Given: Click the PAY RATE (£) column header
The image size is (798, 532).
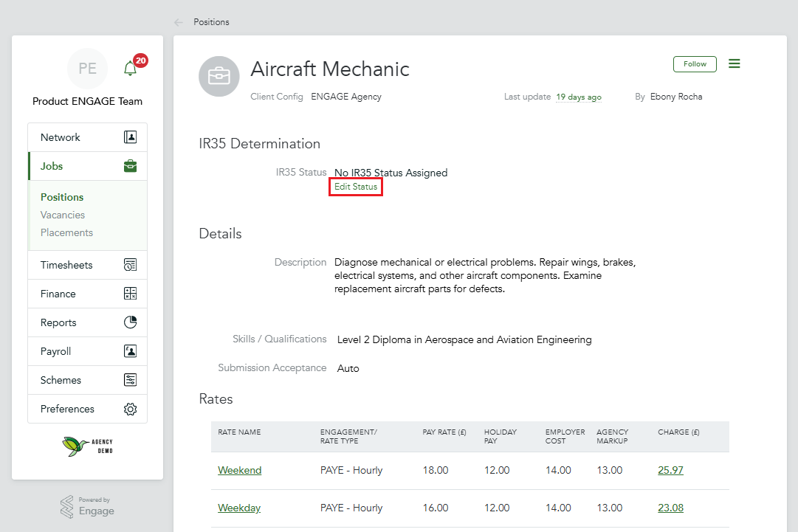Looking at the screenshot, I should pos(444,432).
